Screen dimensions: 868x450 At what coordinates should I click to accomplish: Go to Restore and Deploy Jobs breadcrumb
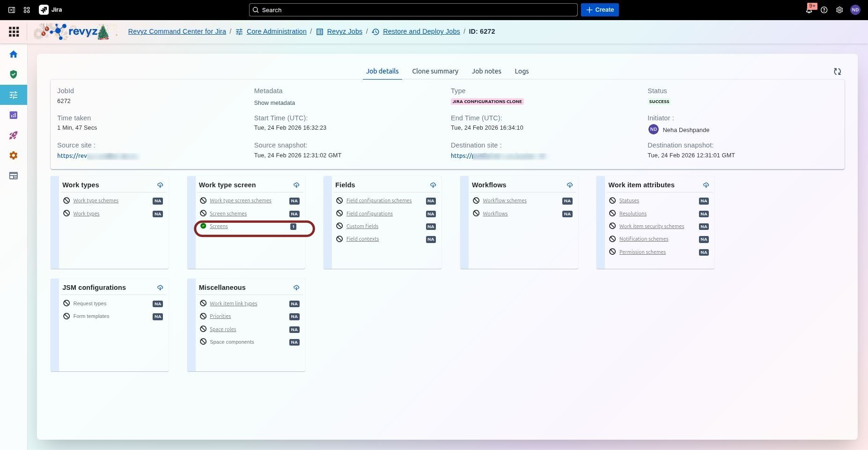click(x=421, y=31)
